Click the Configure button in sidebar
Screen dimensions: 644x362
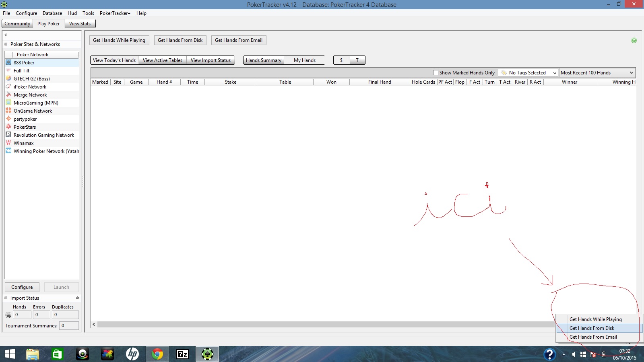pos(22,287)
